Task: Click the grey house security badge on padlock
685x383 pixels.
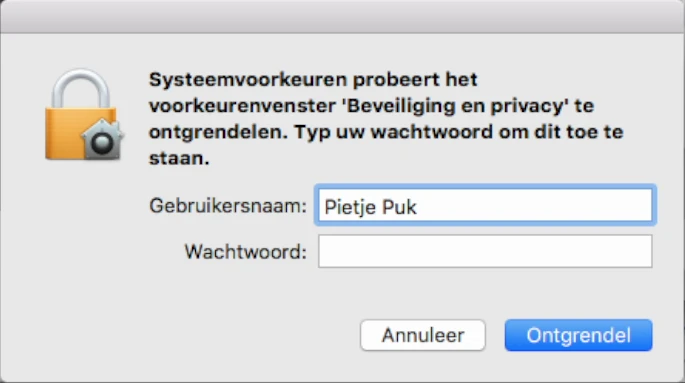Action: [102, 139]
